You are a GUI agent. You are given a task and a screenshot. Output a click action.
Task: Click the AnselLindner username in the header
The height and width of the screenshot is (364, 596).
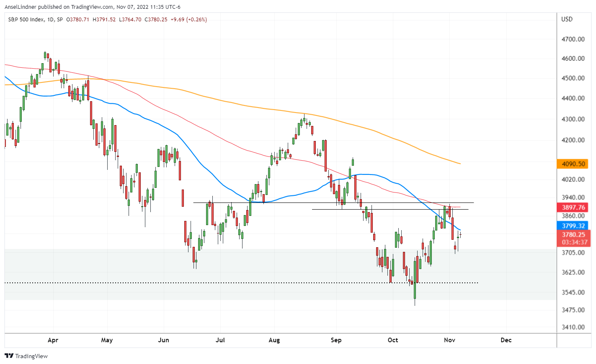[20, 7]
